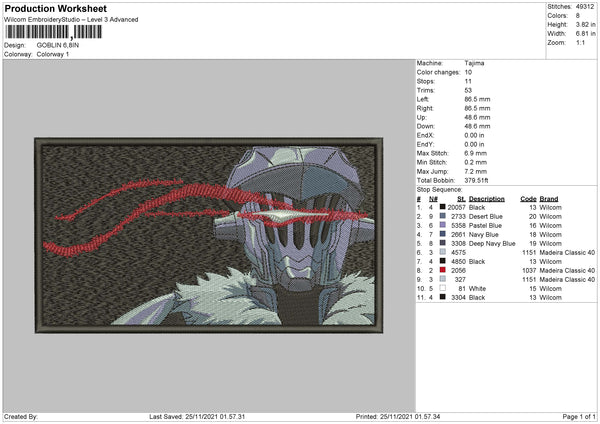Viewport: 600px width, 424px height.
Task: Select the thread code 1037
Action: [529, 271]
